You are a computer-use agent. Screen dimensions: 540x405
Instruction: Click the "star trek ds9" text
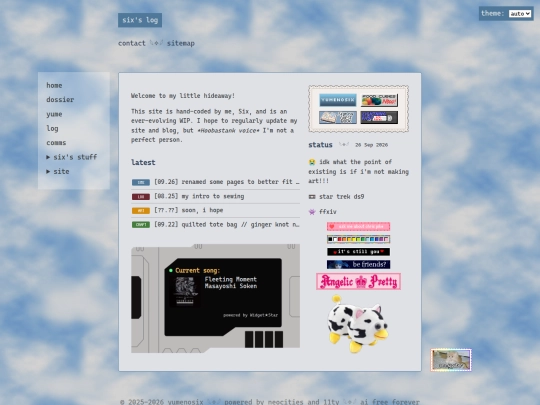(341, 197)
